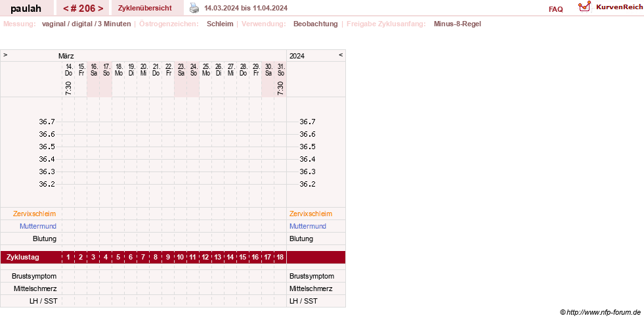
Task: Select day column 16. Sa
Action: pyautogui.click(x=94, y=70)
